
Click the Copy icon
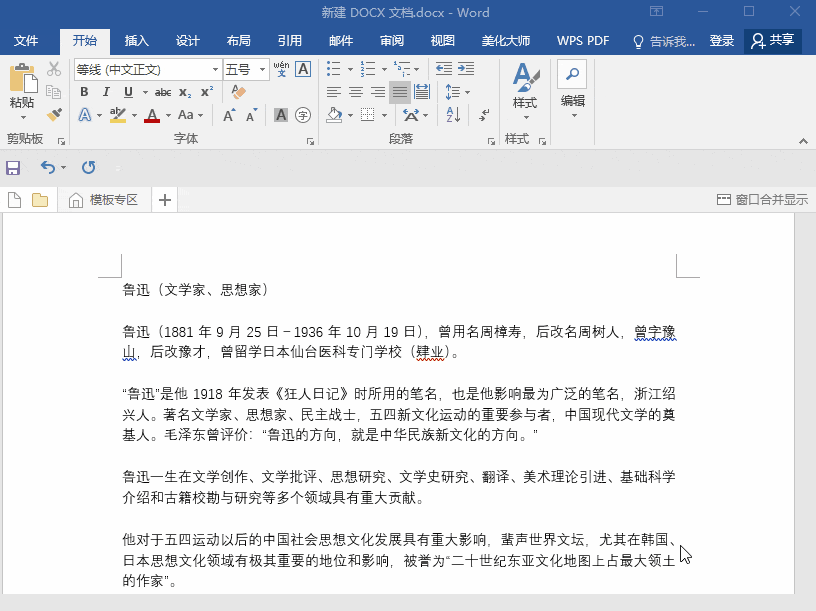(x=54, y=92)
